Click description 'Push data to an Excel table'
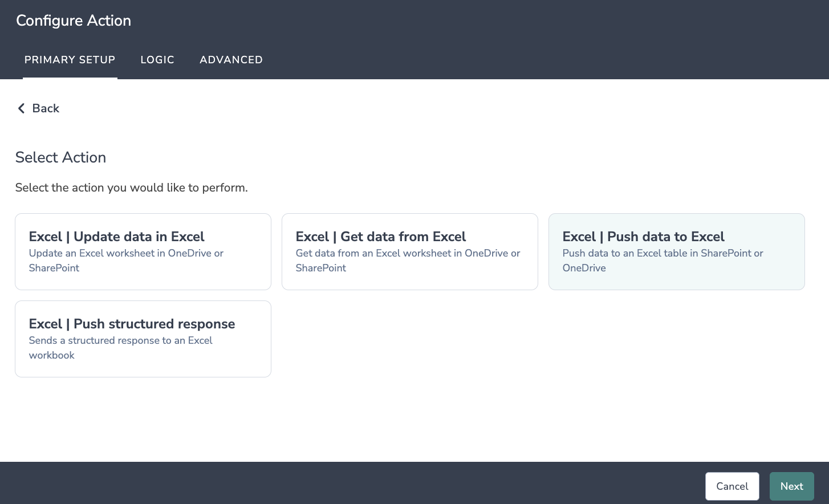 (663, 253)
